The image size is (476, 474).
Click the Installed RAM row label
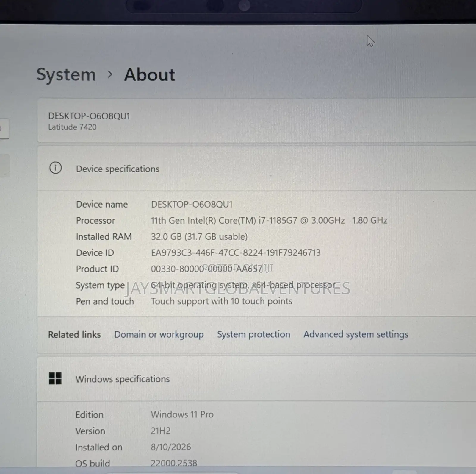pos(104,237)
